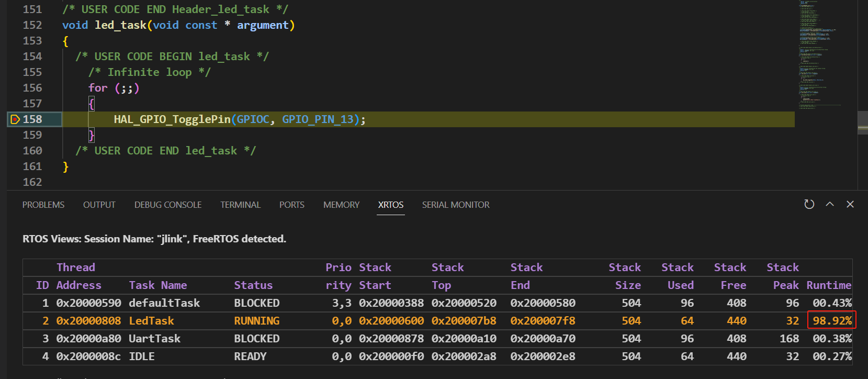
Task: Click LedTask runtime value 98.92%
Action: click(x=832, y=321)
